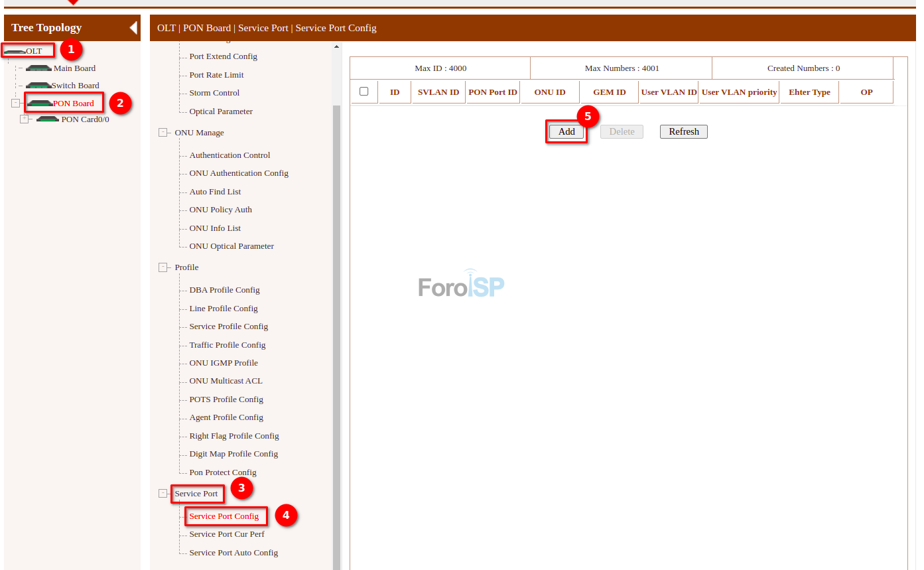Click the PON Card0/0 device icon
The height and width of the screenshot is (570, 924).
(x=48, y=119)
